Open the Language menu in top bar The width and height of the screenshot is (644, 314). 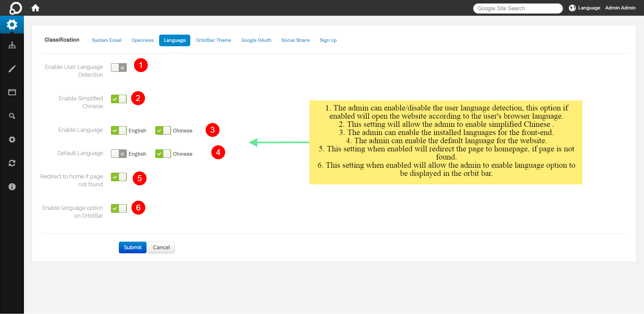pyautogui.click(x=585, y=8)
